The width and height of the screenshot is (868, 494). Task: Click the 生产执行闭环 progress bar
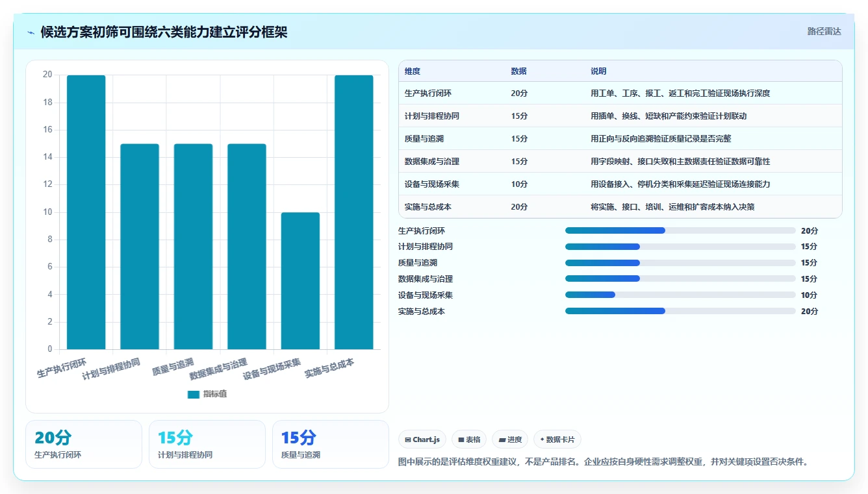[x=680, y=230]
